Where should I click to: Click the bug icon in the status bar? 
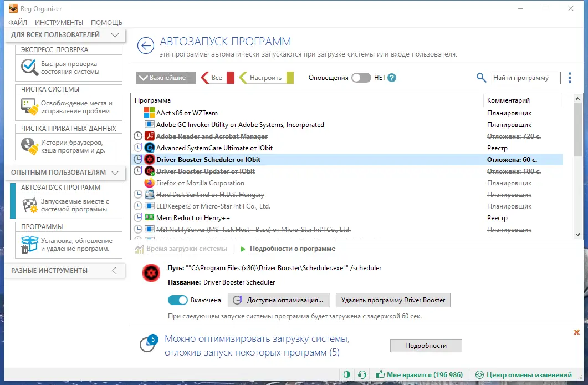point(346,374)
